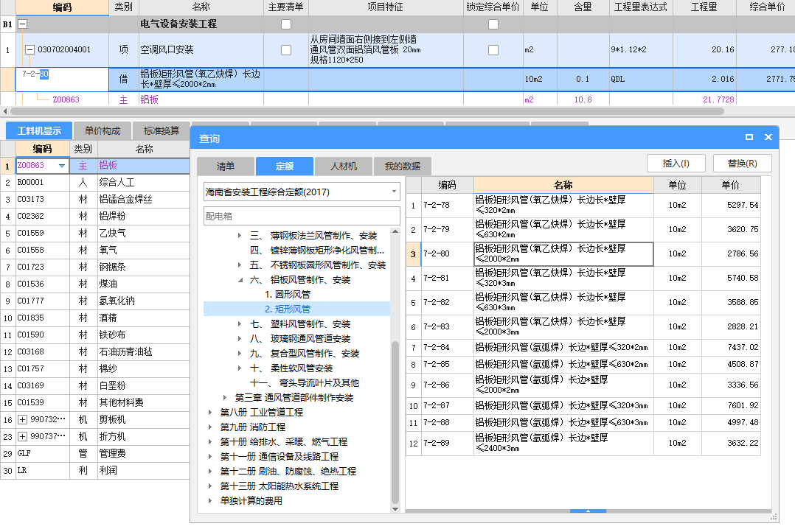Click the QDL expression cell

pos(641,79)
